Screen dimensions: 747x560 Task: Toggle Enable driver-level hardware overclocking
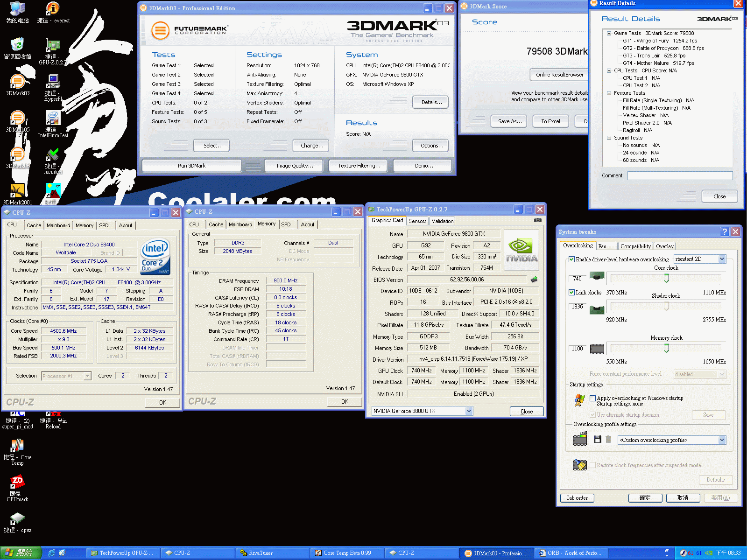click(571, 259)
